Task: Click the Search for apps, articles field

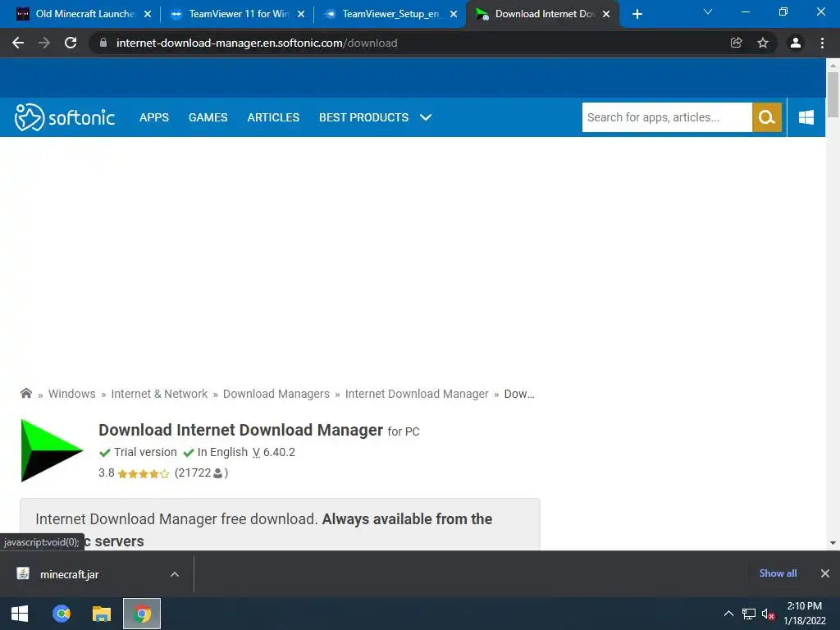Action: pyautogui.click(x=667, y=117)
